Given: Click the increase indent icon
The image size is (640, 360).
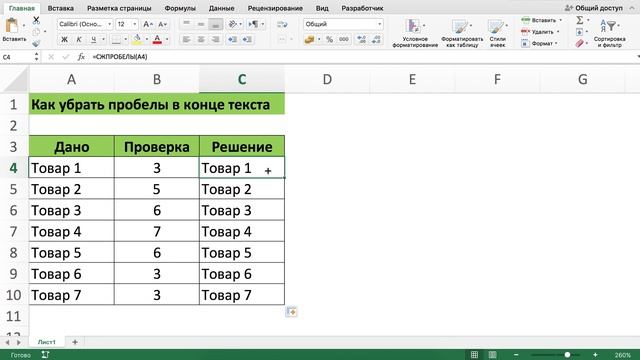Looking at the screenshot, I should 247,40.
